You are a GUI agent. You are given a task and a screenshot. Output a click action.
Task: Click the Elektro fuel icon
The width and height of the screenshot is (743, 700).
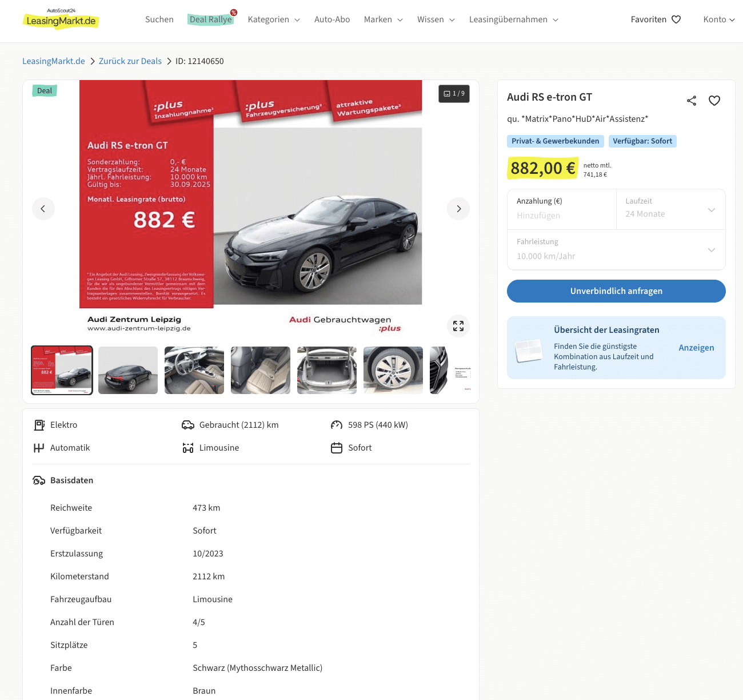tap(39, 425)
